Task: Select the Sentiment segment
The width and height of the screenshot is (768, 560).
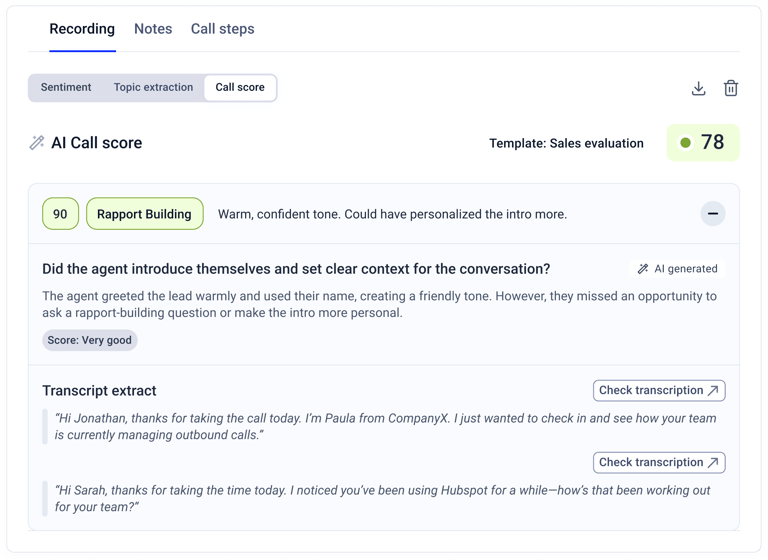Action: click(66, 87)
